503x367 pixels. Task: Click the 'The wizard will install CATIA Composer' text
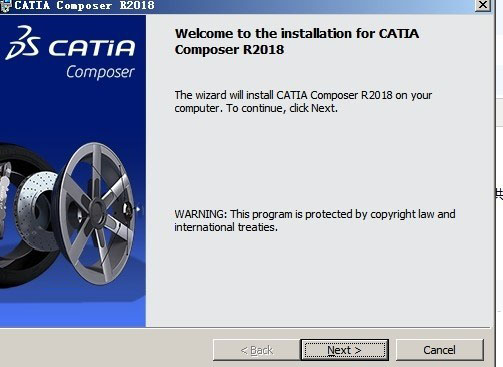point(303,101)
